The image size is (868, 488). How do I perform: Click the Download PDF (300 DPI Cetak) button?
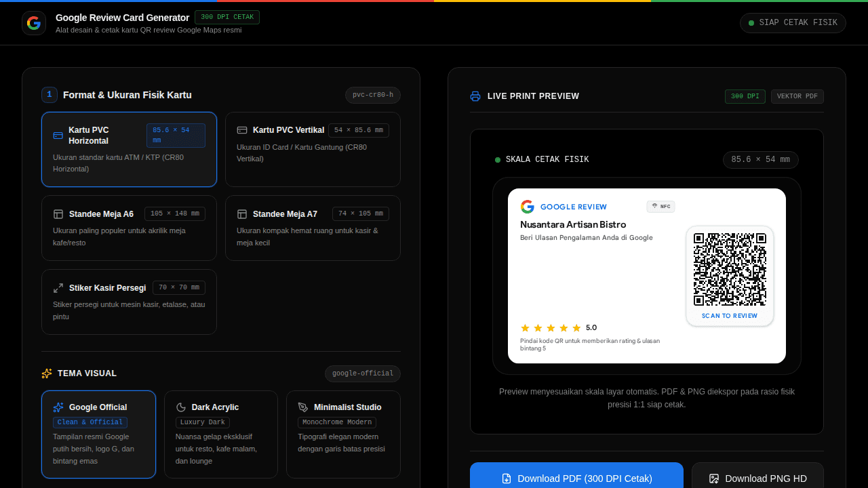[x=576, y=477]
